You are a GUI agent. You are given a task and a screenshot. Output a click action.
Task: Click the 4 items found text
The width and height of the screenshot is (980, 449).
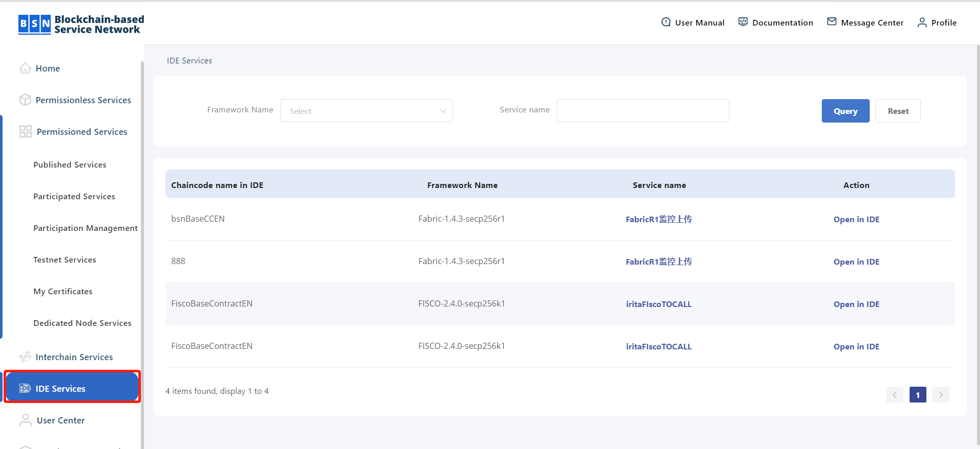pyautogui.click(x=217, y=391)
